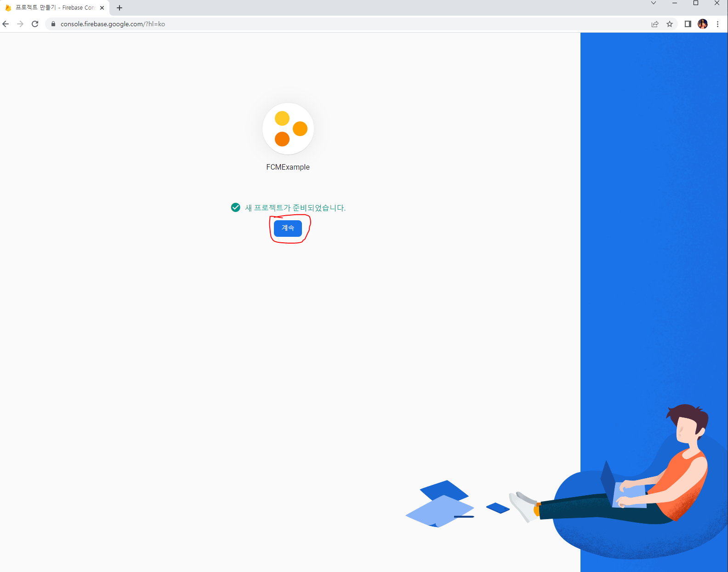Image resolution: width=728 pixels, height=572 pixels.
Task: Reload the Firebase console page
Action: [x=35, y=24]
